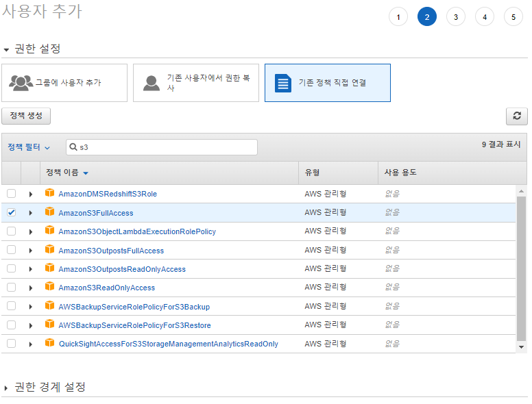Open the QuickSightAccessForS3StorageManagementAnalyticsReadOnly policy link
This screenshot has width=532, height=404.
(168, 344)
